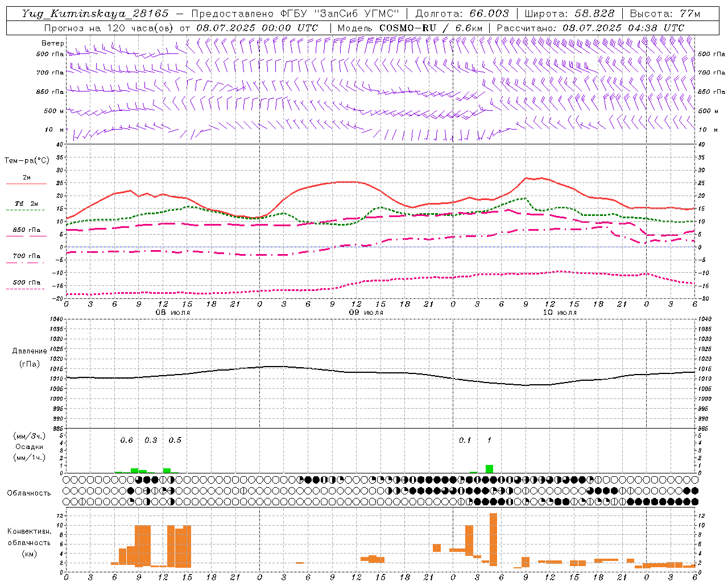The width and height of the screenshot is (728, 582).
Task: Click the 'Td 2м' dew point legend entry
Action: 27,203
